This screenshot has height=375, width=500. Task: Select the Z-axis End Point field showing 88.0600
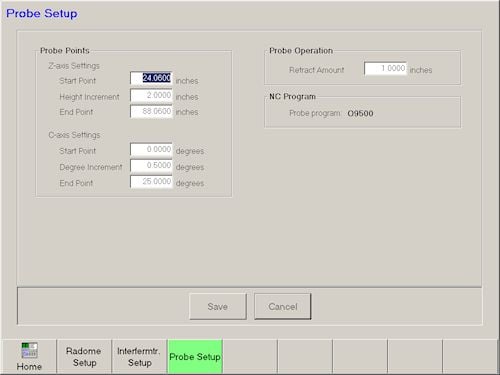(x=151, y=111)
